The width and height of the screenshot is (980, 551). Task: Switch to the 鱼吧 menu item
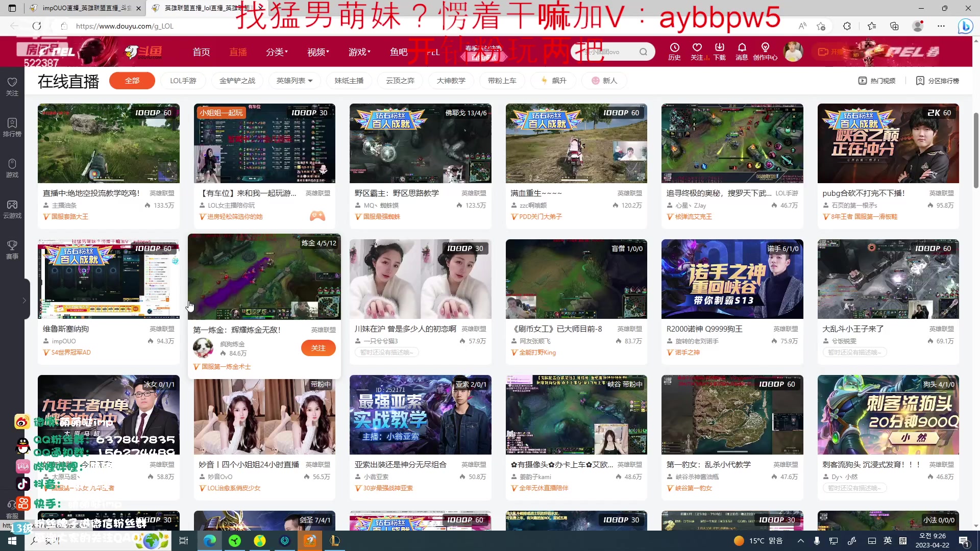click(x=399, y=52)
